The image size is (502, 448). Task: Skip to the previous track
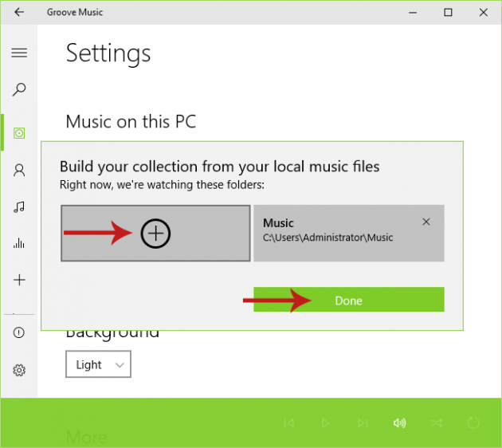[x=290, y=422]
